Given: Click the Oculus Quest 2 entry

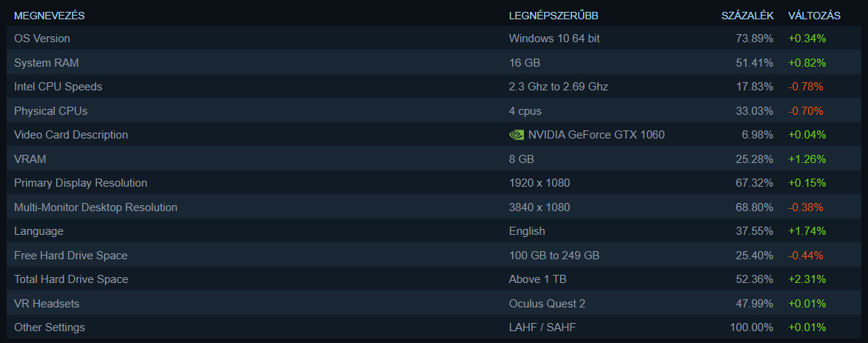Looking at the screenshot, I should [548, 304].
